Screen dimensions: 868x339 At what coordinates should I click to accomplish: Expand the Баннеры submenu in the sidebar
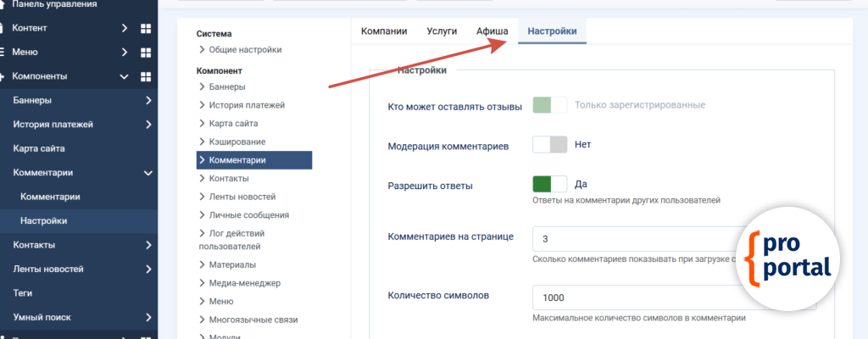coord(148,101)
